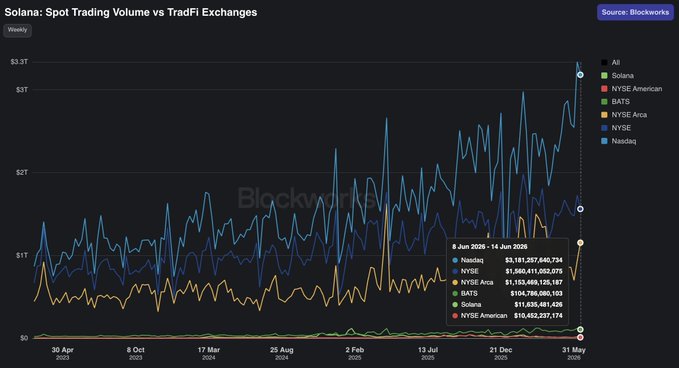Click the $0 y-axis label
The width and height of the screenshot is (679, 368).
[x=24, y=338]
